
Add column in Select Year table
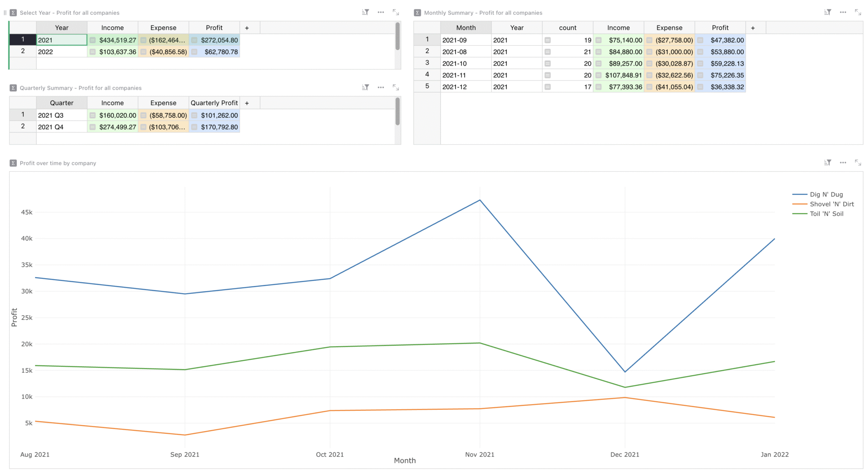pos(247,28)
